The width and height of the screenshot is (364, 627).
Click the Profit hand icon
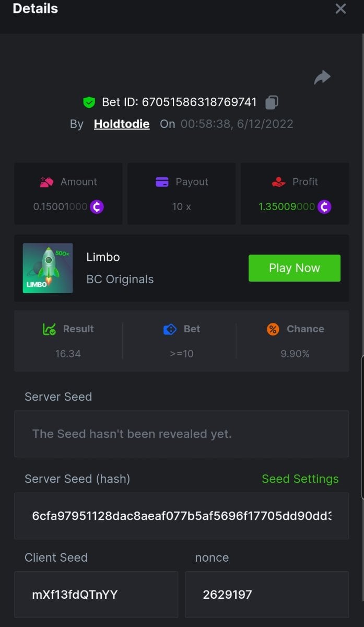click(x=279, y=182)
